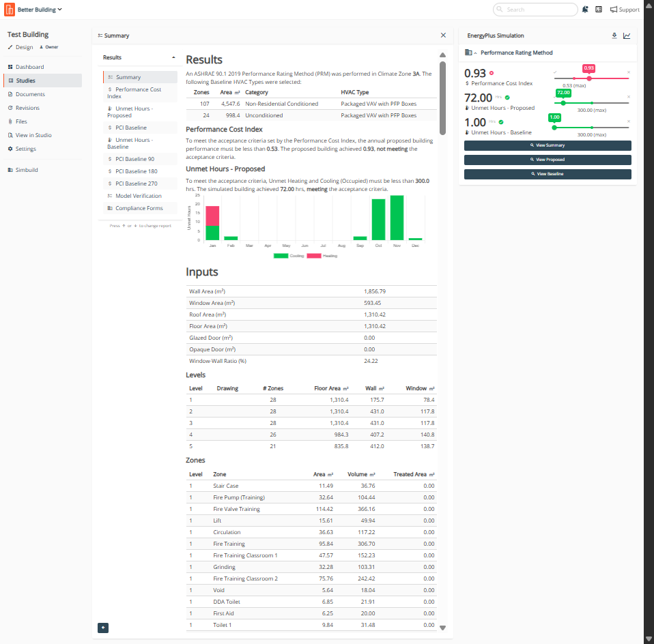Open PCI Baseline 180 report

pos(140,171)
